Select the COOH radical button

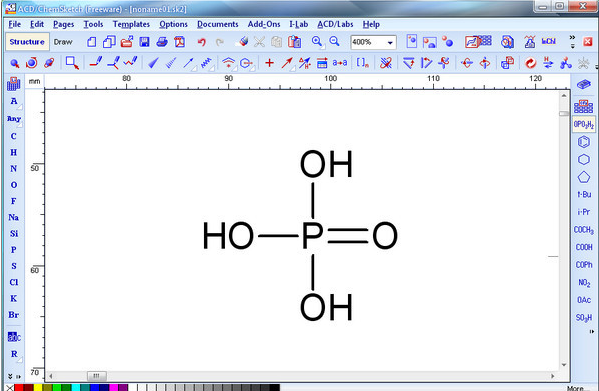pos(584,247)
